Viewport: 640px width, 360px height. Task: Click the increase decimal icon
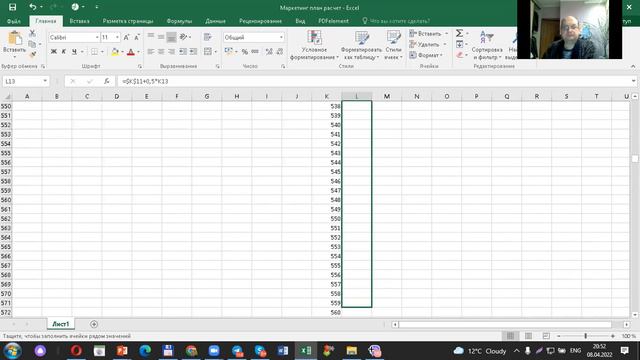pos(269,51)
